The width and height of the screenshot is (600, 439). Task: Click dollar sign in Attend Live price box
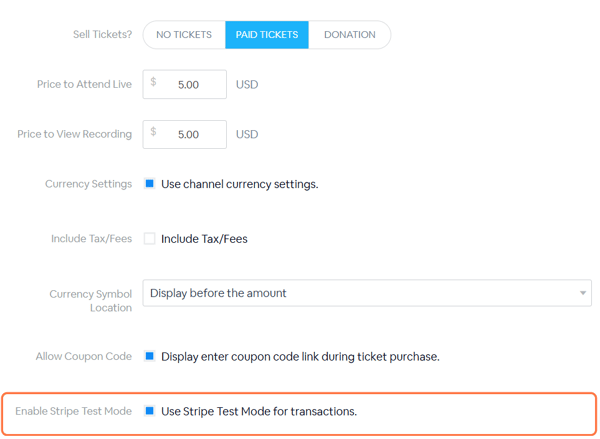tap(153, 82)
